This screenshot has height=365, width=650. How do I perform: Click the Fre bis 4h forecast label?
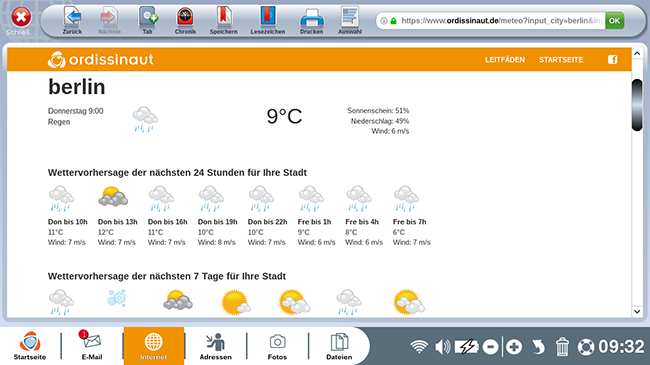362,222
